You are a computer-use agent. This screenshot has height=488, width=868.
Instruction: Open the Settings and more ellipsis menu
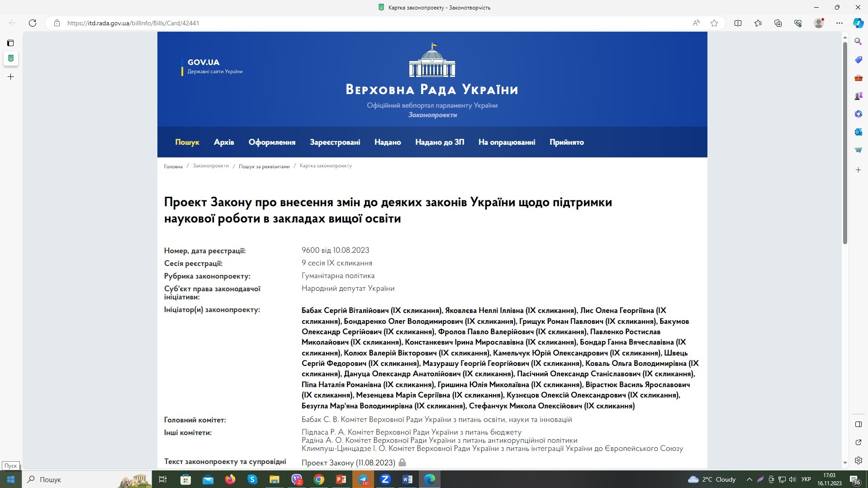[x=840, y=23]
